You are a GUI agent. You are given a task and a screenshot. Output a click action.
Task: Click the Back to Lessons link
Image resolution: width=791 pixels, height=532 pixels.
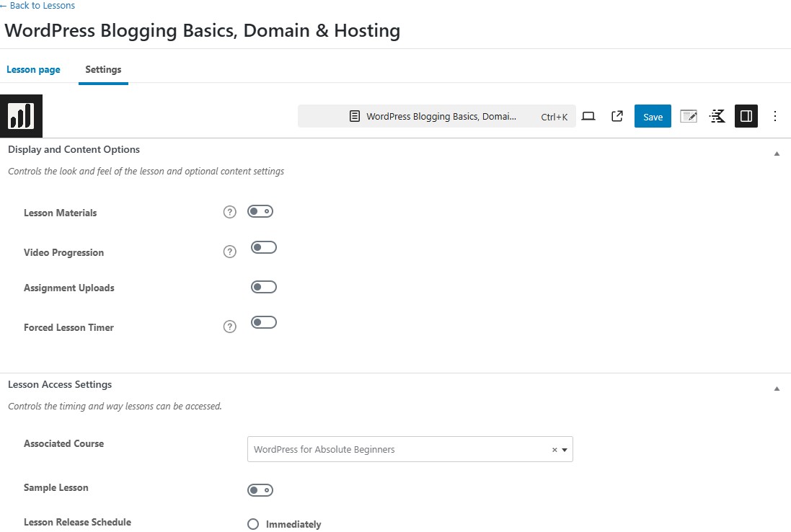point(37,6)
